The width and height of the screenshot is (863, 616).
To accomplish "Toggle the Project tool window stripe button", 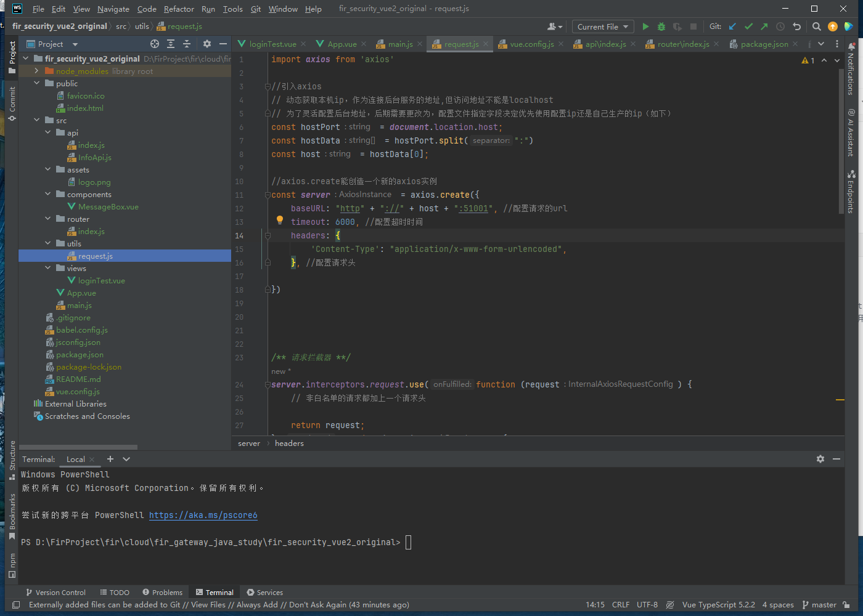I will coord(12,57).
